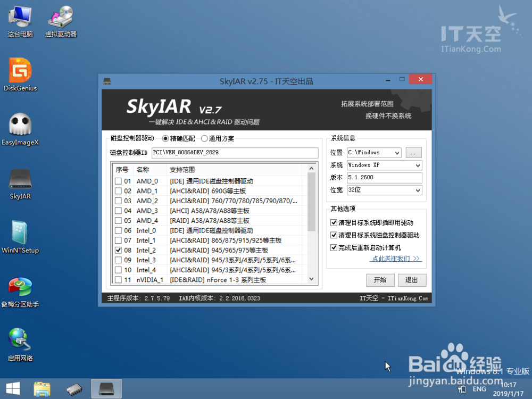Open File Explorer from the taskbar

click(42, 389)
